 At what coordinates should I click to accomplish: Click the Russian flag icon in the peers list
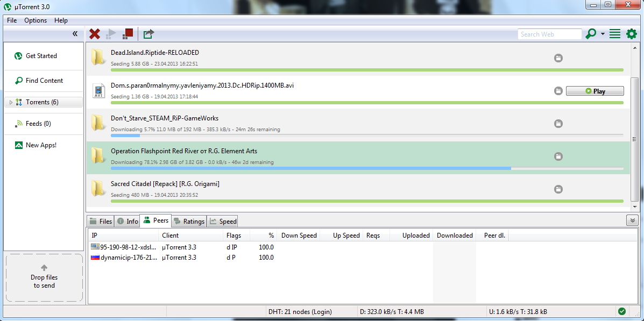[x=95, y=258]
